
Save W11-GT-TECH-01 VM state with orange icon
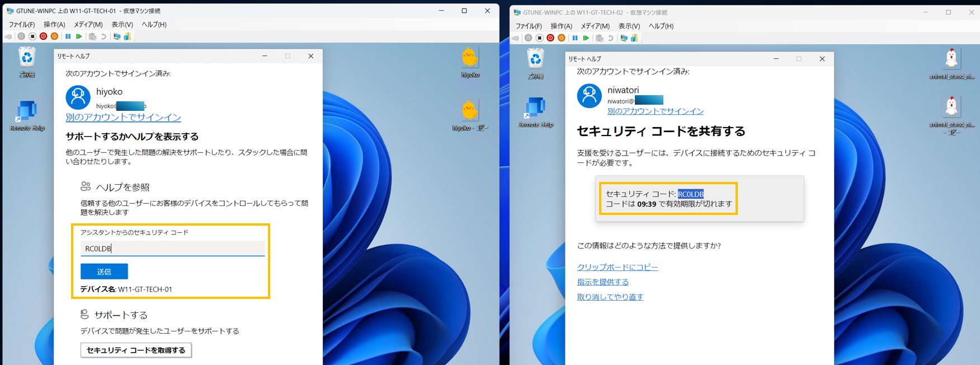[54, 36]
